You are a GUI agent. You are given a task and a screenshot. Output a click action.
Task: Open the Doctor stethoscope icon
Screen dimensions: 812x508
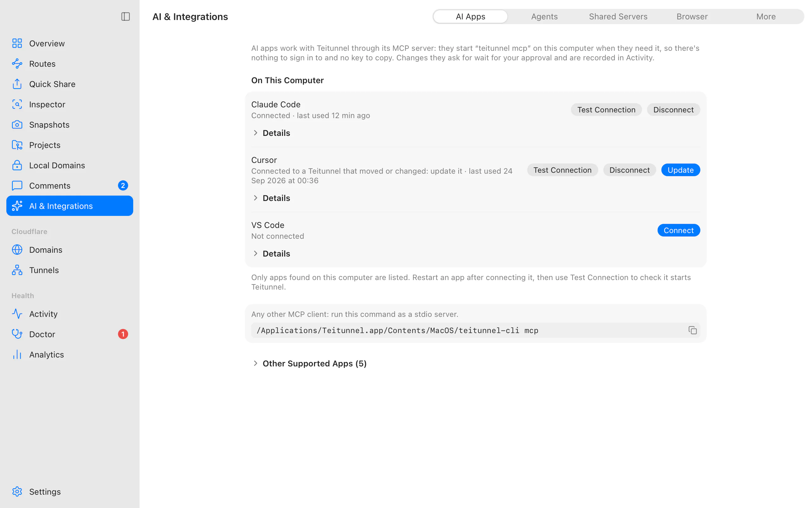coord(17,334)
